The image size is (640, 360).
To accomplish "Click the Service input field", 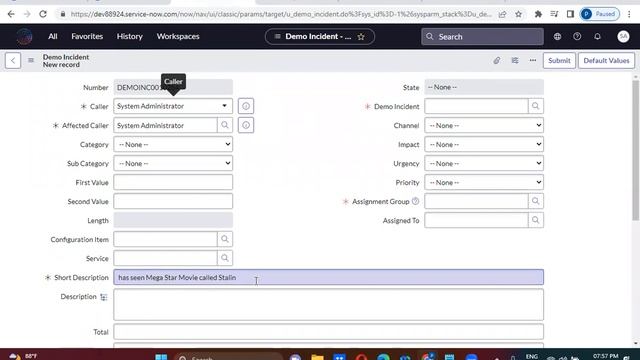I will [x=165, y=258].
